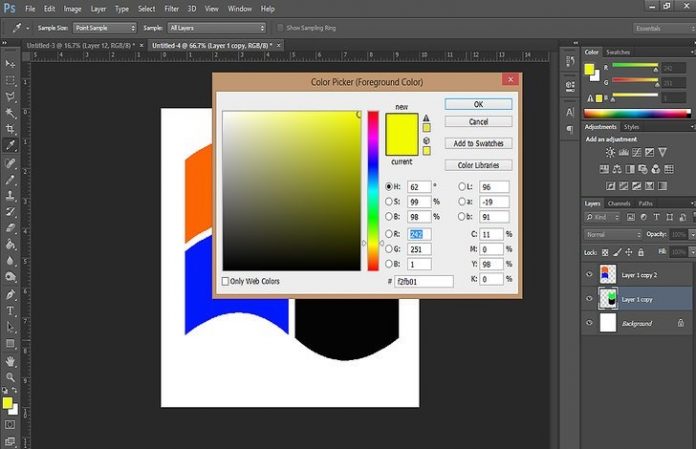
Task: Select the Crop tool
Action: tap(10, 130)
